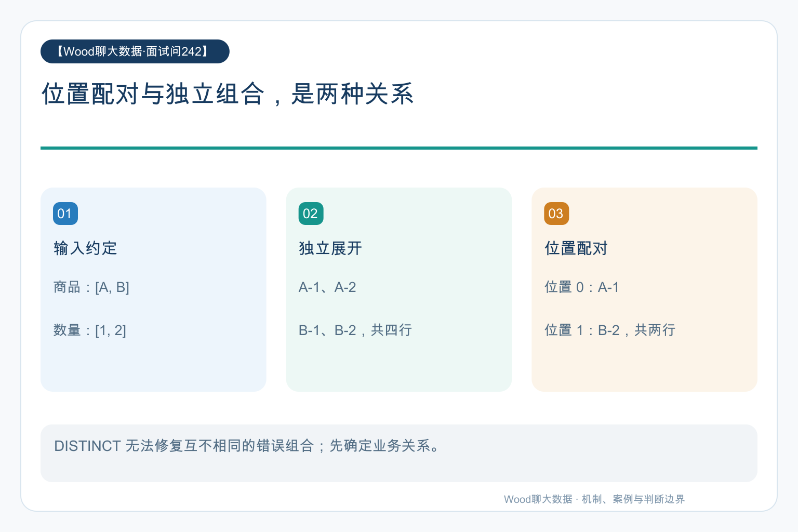This screenshot has height=532, width=798.
Task: Click the 【Wood聊大数据·面试问242】 tag badge
Action: [135, 51]
